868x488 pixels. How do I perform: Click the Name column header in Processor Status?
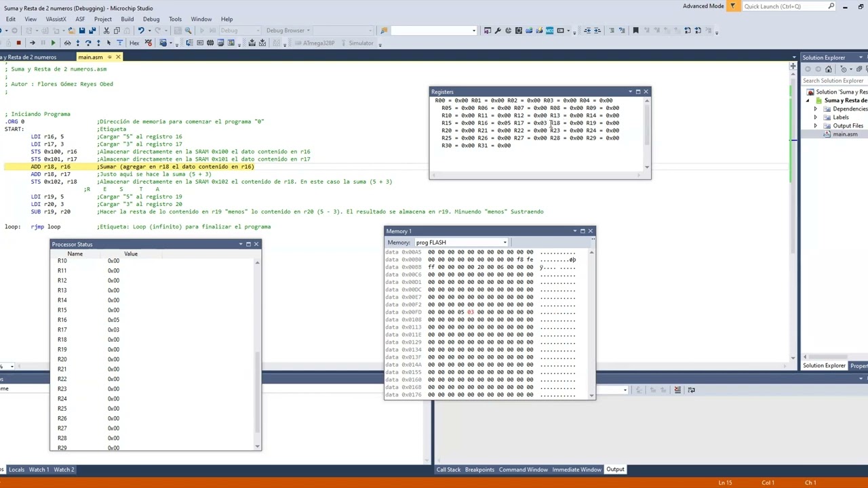click(x=75, y=253)
